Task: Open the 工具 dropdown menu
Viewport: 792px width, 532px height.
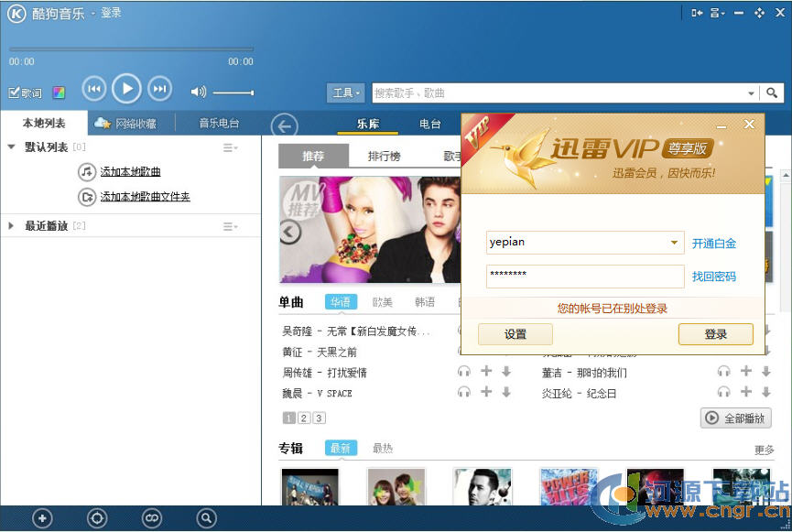Action: point(346,92)
